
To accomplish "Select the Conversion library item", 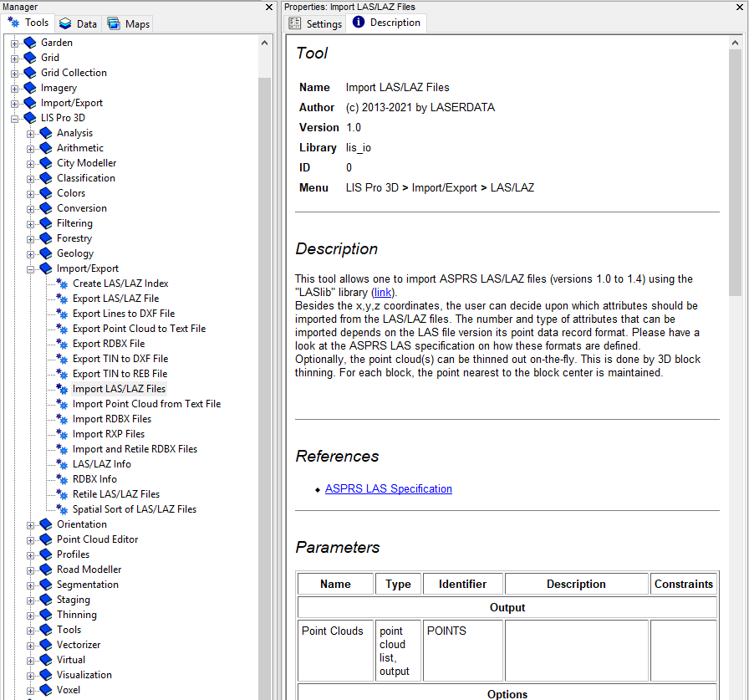I will click(82, 208).
